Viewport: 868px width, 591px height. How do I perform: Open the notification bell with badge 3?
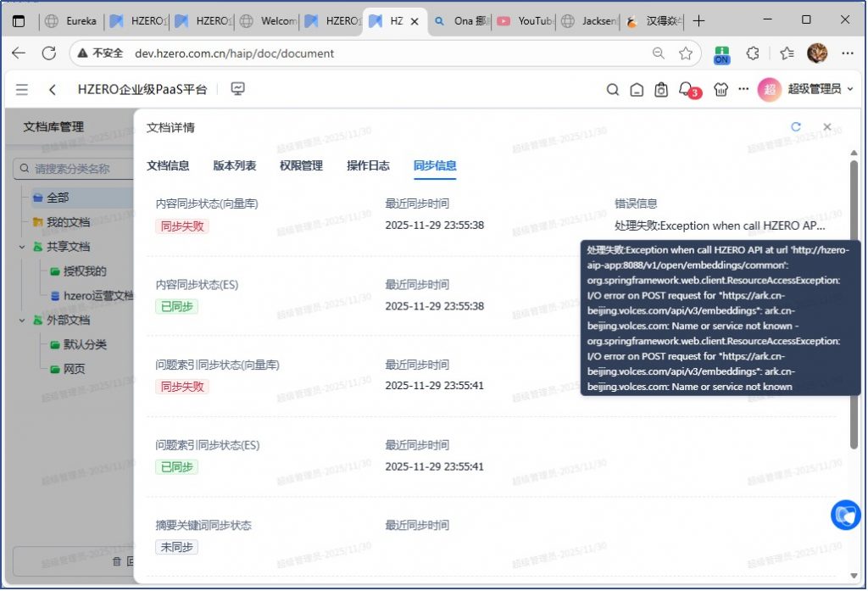click(687, 90)
